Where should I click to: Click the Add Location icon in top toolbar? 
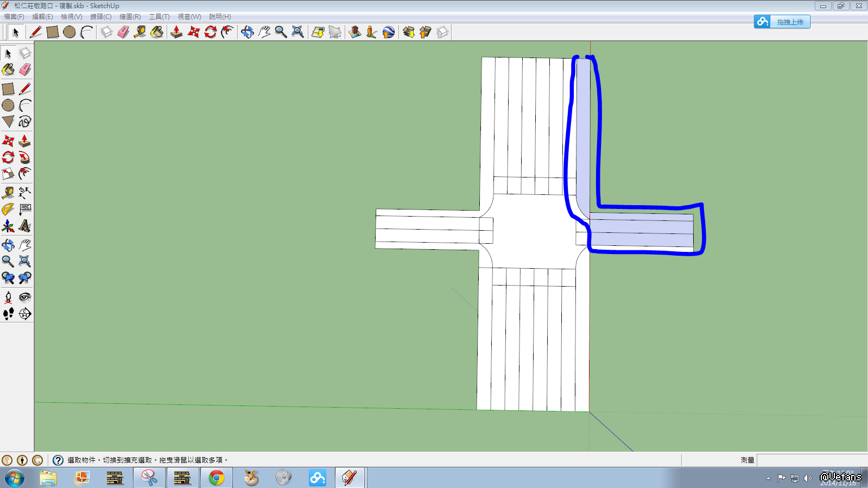(x=355, y=32)
